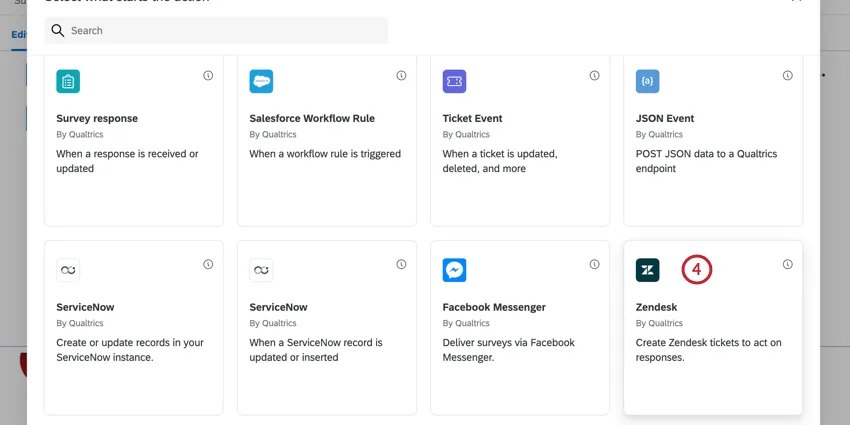The width and height of the screenshot is (850, 425).
Task: Type in the Search field
Action: 225,31
